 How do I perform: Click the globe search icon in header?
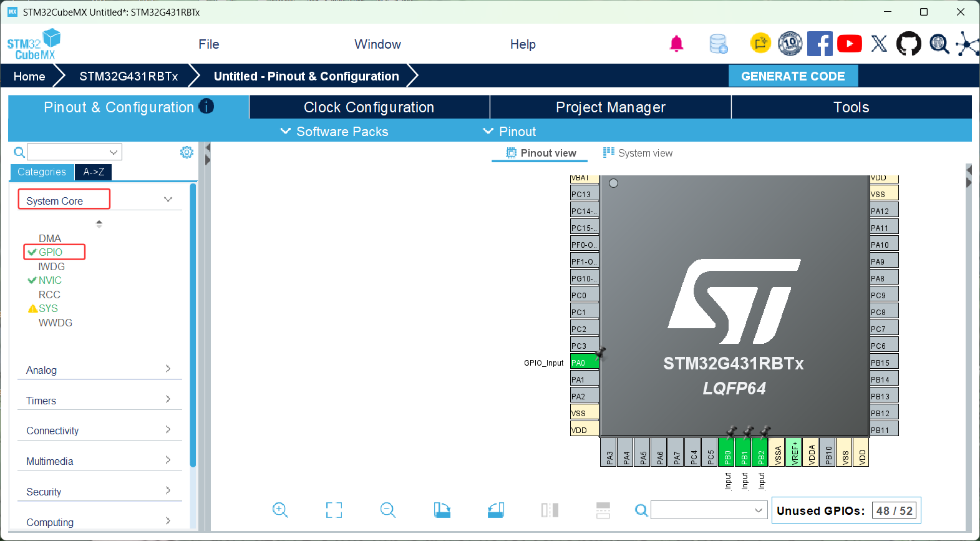(939, 44)
